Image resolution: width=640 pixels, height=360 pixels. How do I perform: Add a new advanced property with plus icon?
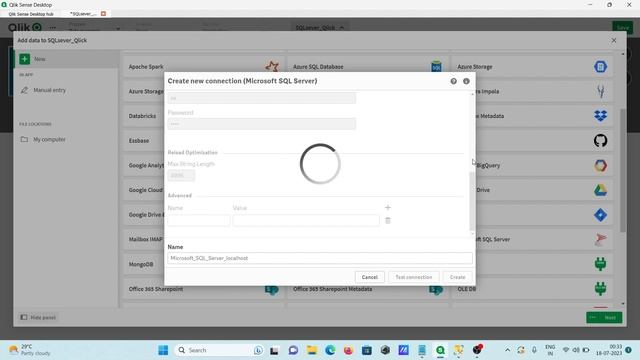pyautogui.click(x=388, y=207)
